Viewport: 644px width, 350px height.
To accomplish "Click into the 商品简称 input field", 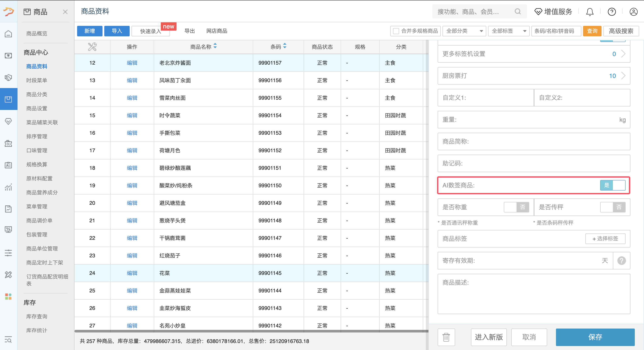I will pyautogui.click(x=534, y=142).
